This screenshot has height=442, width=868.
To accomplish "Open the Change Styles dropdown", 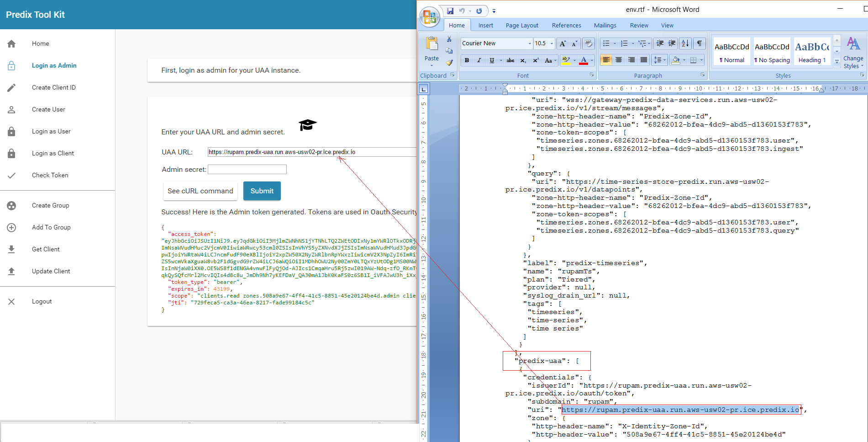I will [x=853, y=53].
